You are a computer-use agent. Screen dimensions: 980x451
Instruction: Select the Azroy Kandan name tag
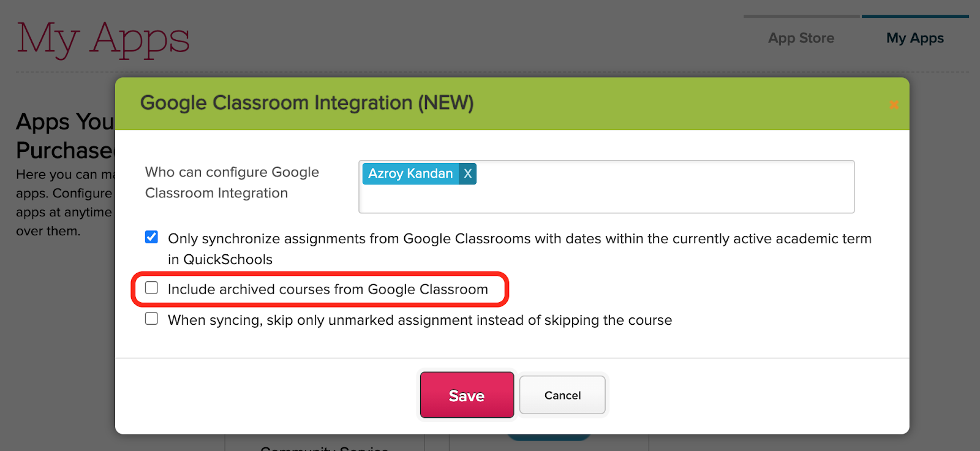pyautogui.click(x=410, y=173)
